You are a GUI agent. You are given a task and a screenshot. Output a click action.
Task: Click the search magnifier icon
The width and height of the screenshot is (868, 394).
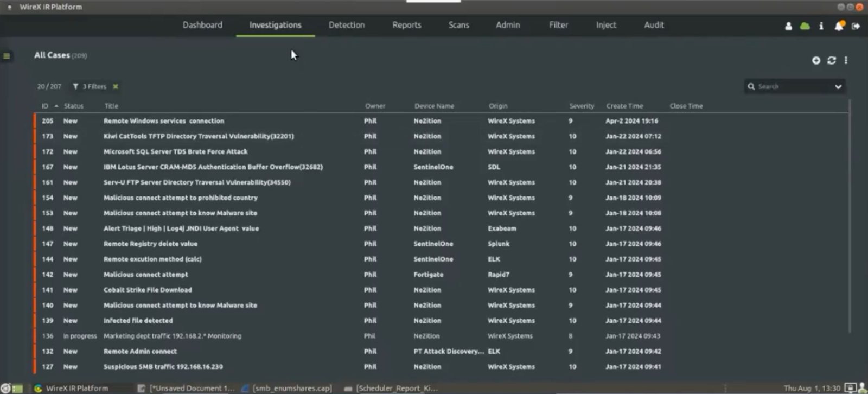click(x=751, y=86)
